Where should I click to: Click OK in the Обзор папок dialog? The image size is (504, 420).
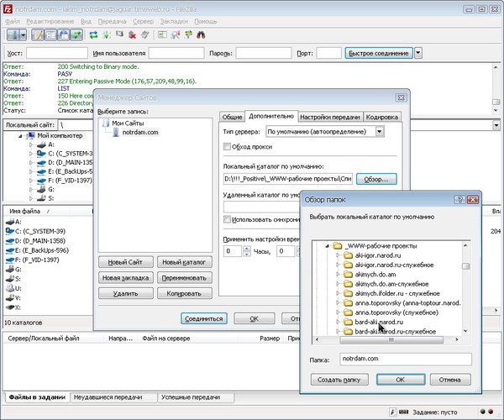pos(401,380)
